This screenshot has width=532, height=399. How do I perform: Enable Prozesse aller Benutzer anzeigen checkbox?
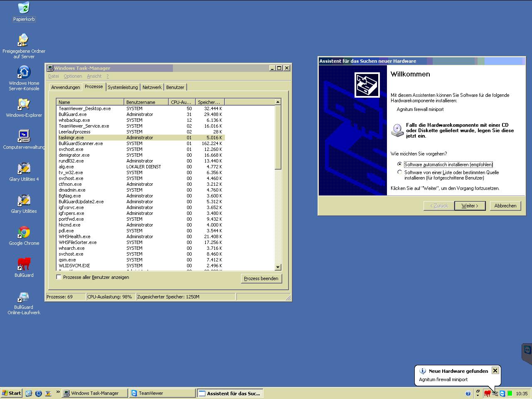coord(59,277)
